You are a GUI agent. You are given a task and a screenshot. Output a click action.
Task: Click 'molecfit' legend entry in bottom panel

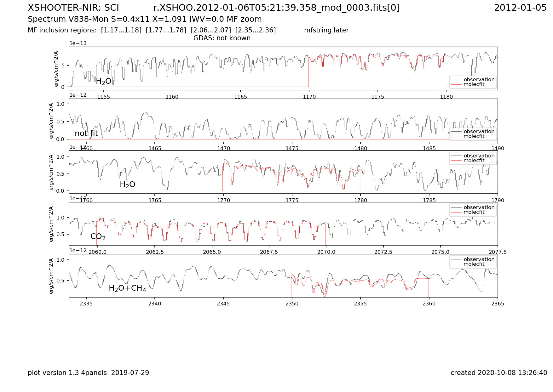point(474,264)
